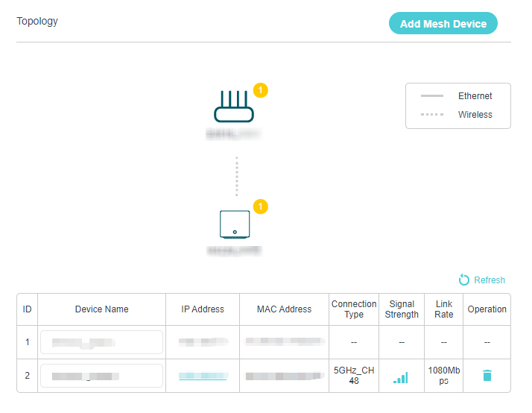Click the dotted wireless link between devices
532x413 pixels.
coord(236,177)
